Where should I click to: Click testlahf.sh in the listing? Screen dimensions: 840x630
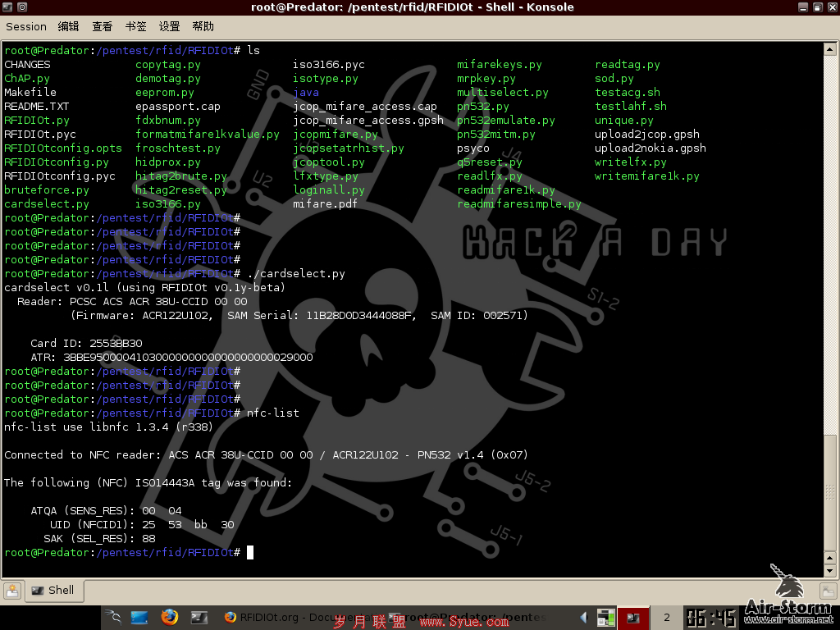click(x=631, y=106)
